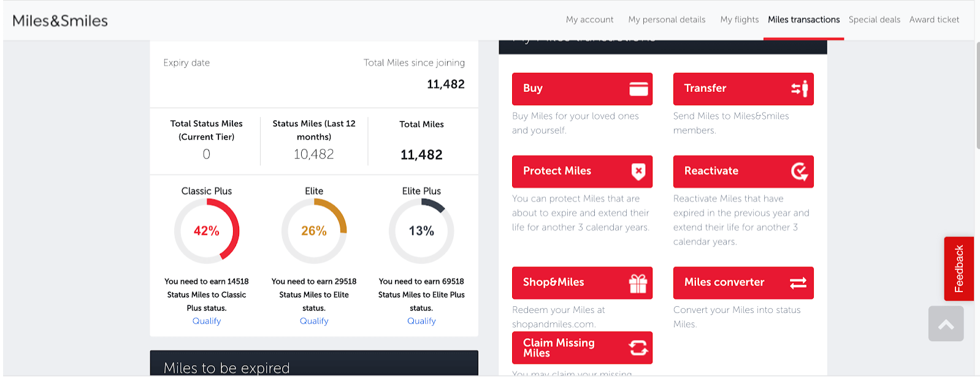
Task: Click the Reactivate circular checkmark icon
Action: click(799, 172)
